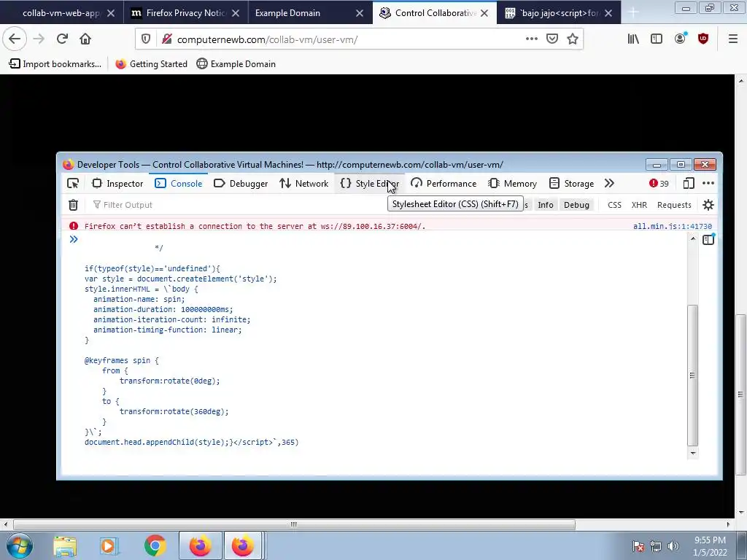Open the Network tab

(304, 183)
